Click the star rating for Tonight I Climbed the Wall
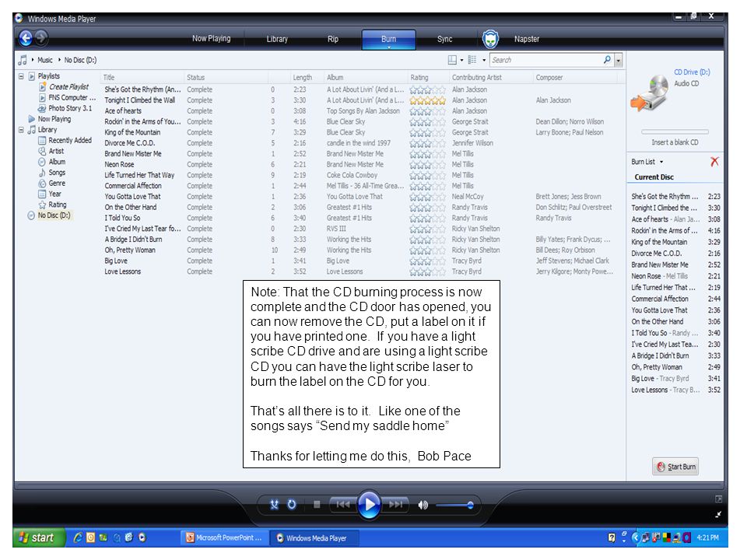747x560 pixels. tap(428, 100)
